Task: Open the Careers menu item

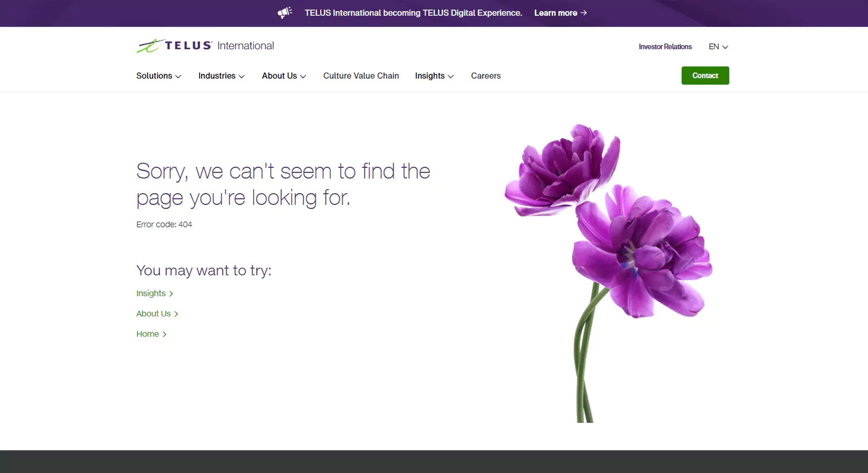Action: pyautogui.click(x=485, y=75)
